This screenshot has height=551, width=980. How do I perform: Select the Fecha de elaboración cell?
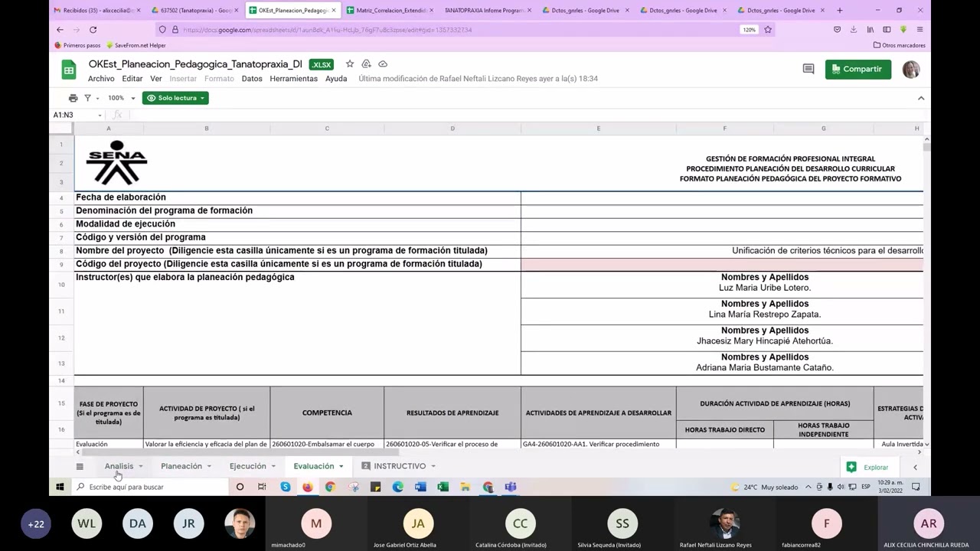[x=297, y=197]
